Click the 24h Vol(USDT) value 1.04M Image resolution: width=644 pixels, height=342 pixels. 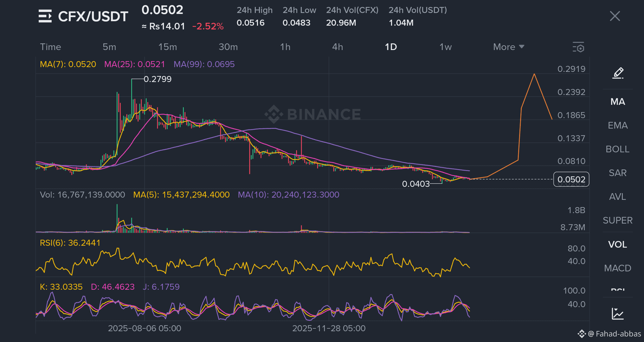coord(401,23)
